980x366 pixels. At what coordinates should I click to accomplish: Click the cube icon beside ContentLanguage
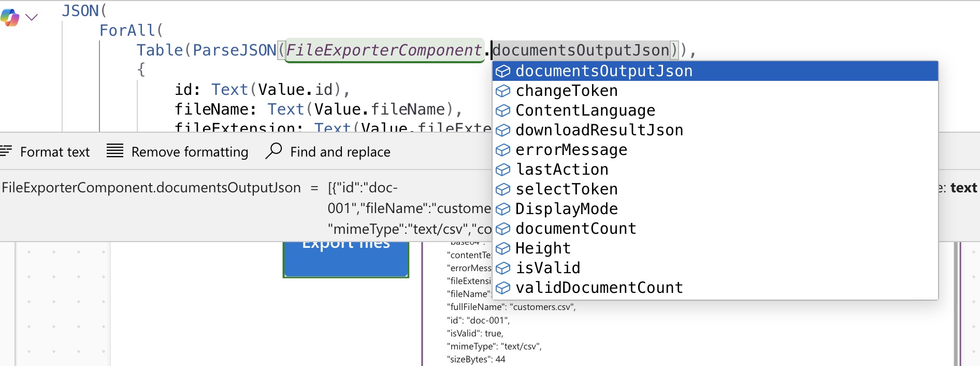click(x=503, y=110)
